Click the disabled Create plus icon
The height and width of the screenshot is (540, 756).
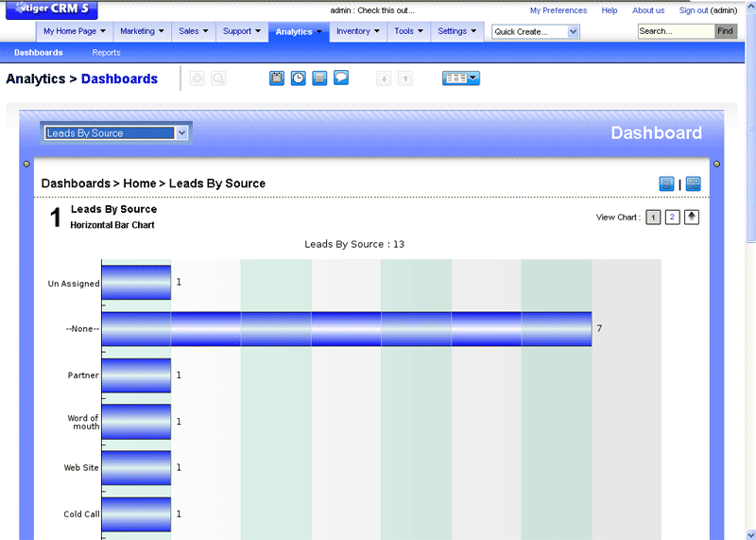point(198,78)
